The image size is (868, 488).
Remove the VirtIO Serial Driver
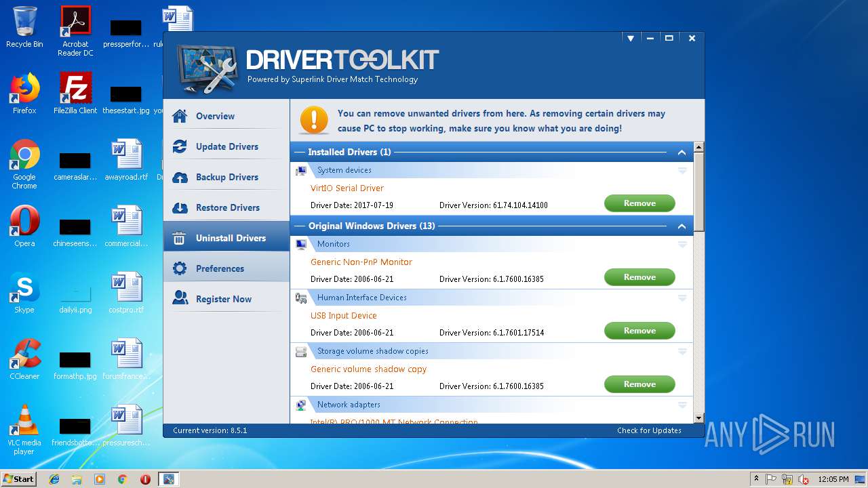click(x=639, y=203)
